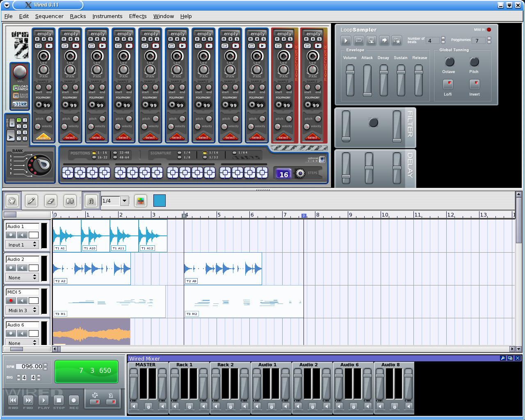Start playback with the PLAY button
Viewport: 525px width, 420px height.
pyautogui.click(x=43, y=400)
